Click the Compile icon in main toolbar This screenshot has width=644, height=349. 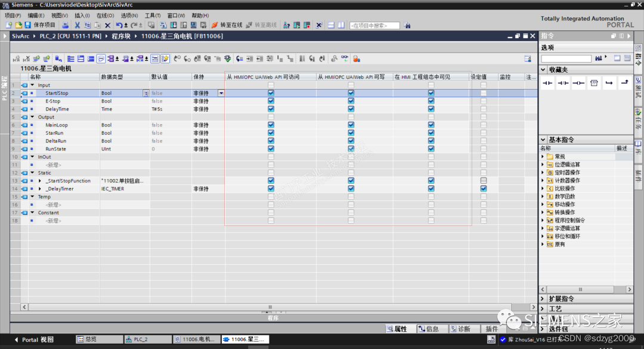tap(163, 25)
